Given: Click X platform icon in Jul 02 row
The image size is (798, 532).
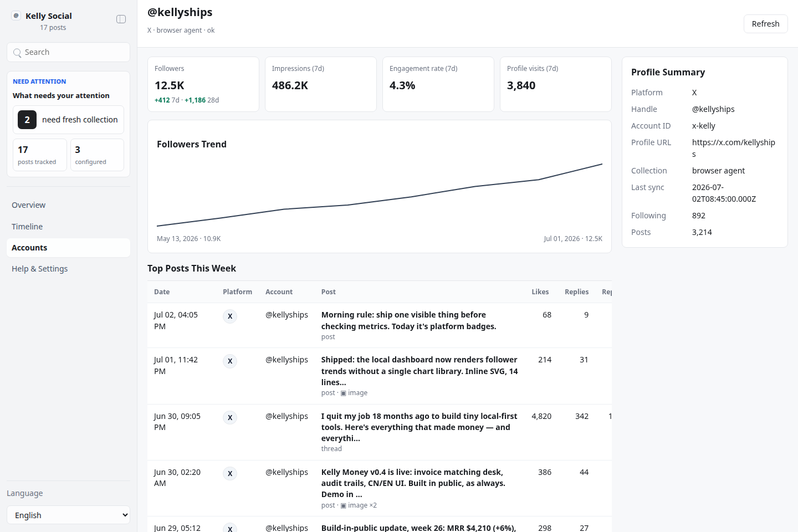Looking at the screenshot, I should click(x=230, y=316).
